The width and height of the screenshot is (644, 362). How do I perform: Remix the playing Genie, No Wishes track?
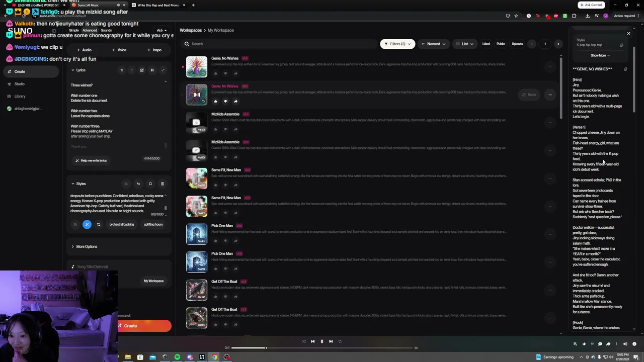[529, 95]
